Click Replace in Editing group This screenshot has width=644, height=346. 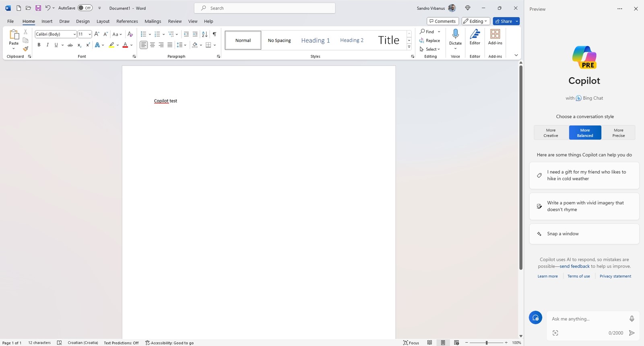429,41
